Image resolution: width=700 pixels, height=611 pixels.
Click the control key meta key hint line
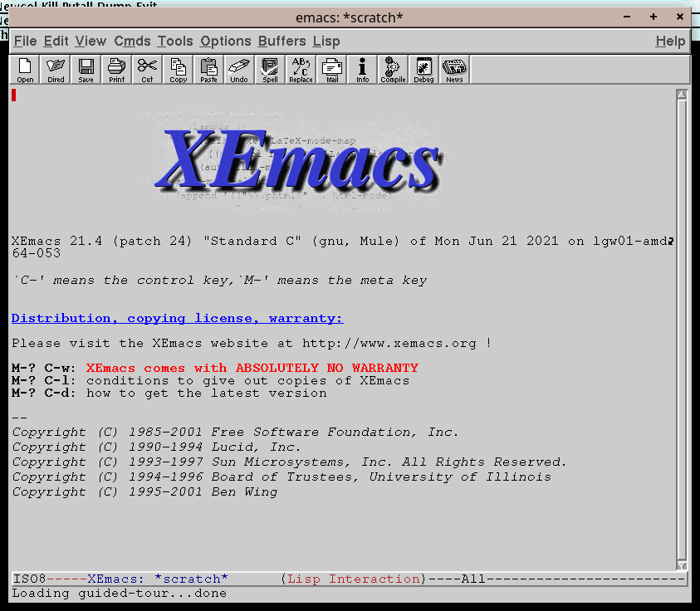(x=220, y=281)
